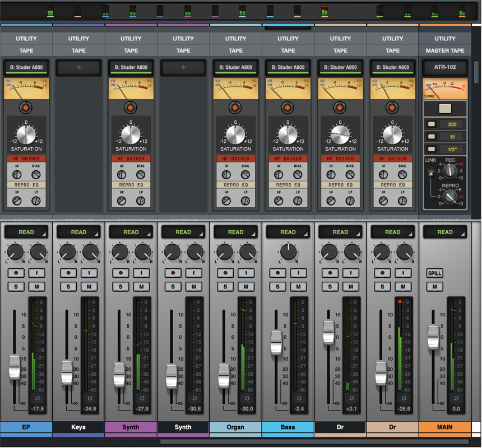482x448 pixels.
Task: Click the phase invert icon under MAIN meter
Action: click(x=456, y=398)
